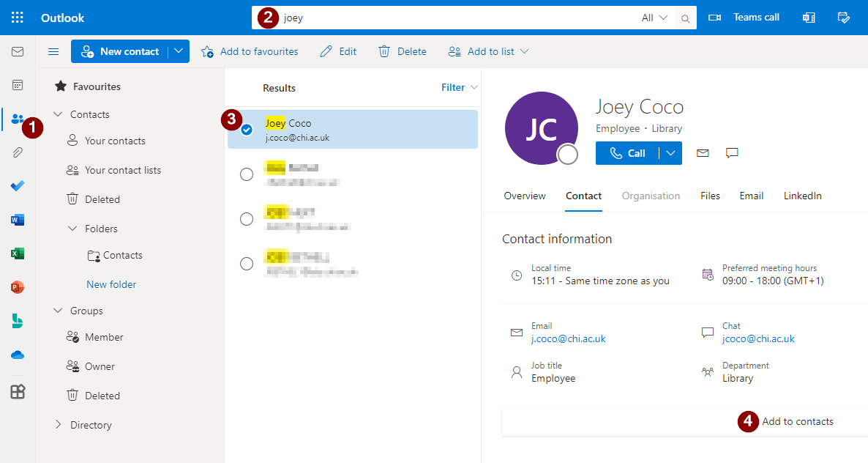Open the Outlook send-to-OneNote icon
Screen dimensions: 868x463
click(809, 18)
